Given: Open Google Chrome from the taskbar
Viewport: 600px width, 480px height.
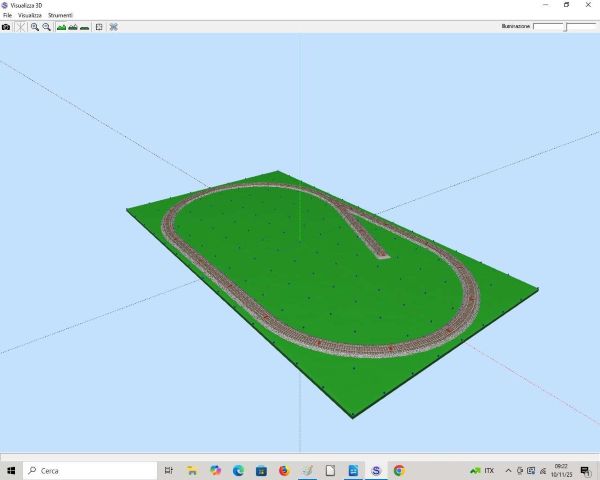Looking at the screenshot, I should [399, 470].
